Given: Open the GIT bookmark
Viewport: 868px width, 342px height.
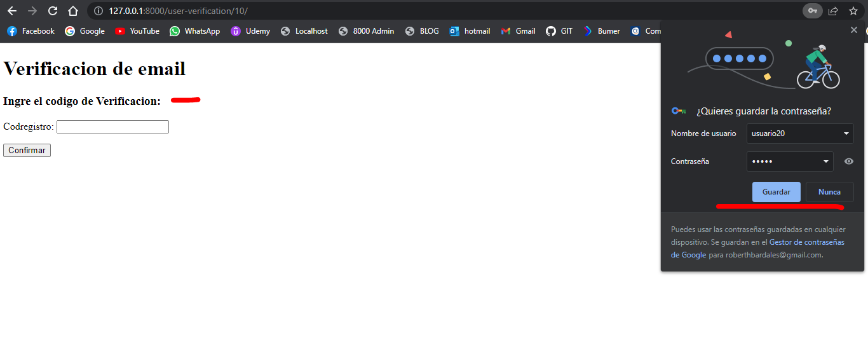Looking at the screenshot, I should pyautogui.click(x=559, y=31).
